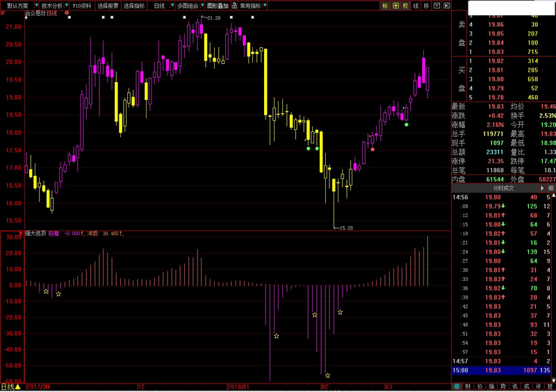Click the left green dot of the late-January pair
Screen dimensions: 556x392
(309, 148)
